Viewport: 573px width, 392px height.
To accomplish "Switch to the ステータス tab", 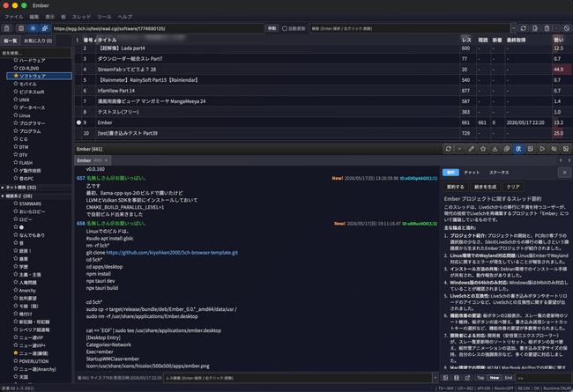I will point(499,173).
